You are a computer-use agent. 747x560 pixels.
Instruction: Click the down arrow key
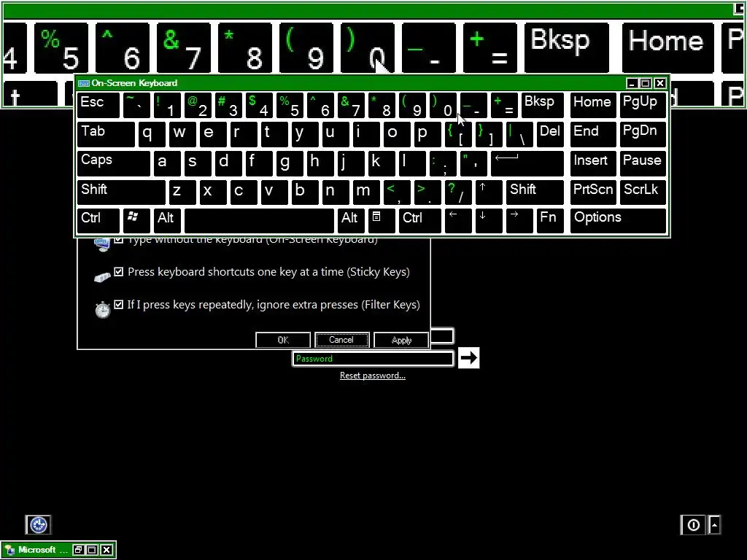488,221
